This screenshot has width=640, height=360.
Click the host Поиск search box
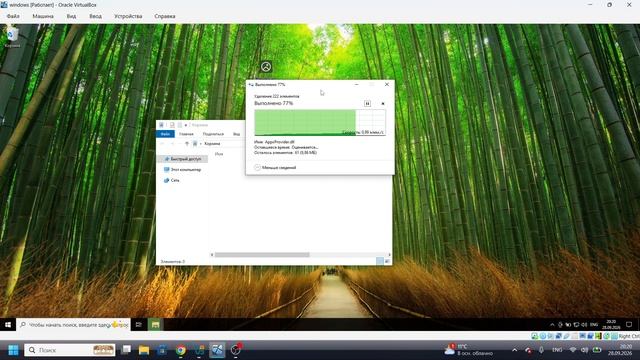coord(70,350)
